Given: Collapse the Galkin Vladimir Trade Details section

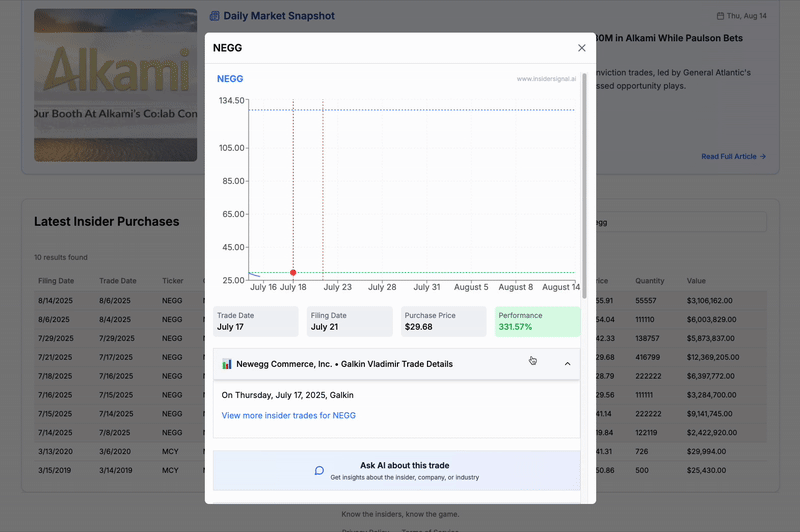Looking at the screenshot, I should coord(567,364).
